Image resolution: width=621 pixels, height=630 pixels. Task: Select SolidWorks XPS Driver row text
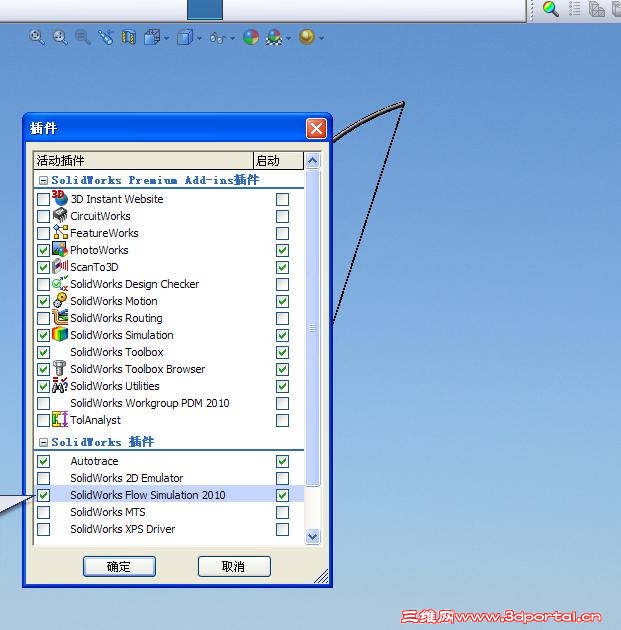[x=123, y=530]
